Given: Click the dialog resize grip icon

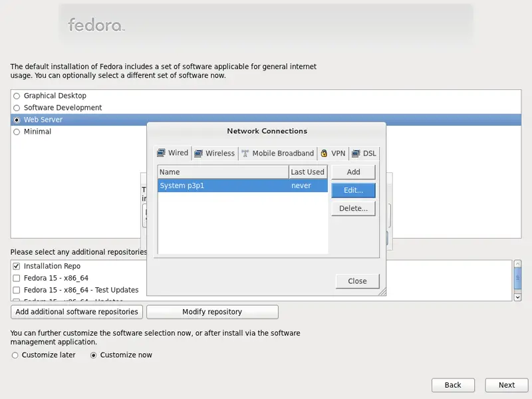Looking at the screenshot, I should pyautogui.click(x=382, y=291).
